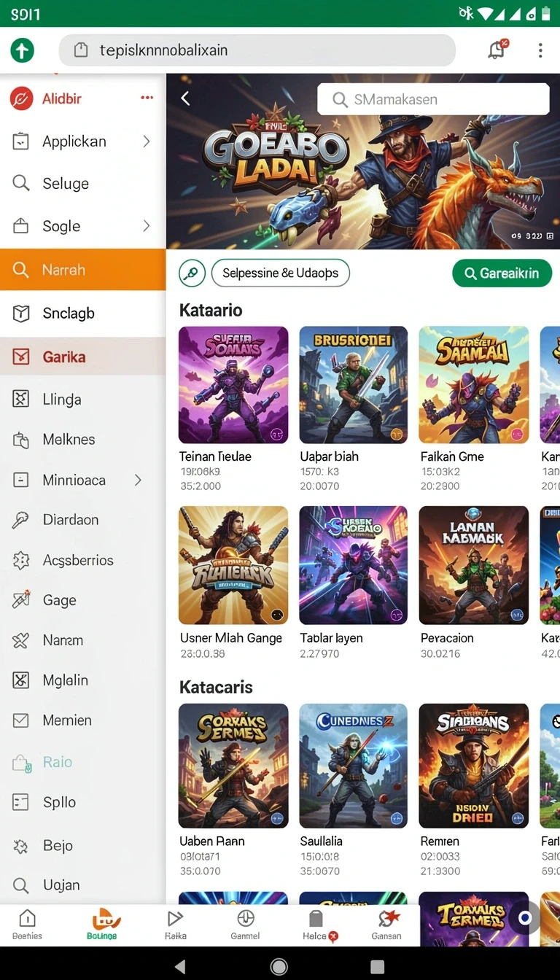Expand the Minnioaca chevron

coord(138,480)
